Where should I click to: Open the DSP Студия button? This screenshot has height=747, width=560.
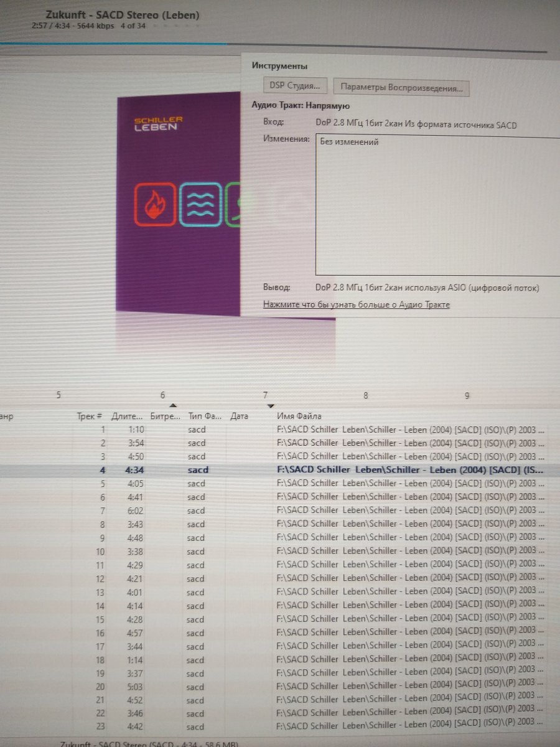pos(295,87)
